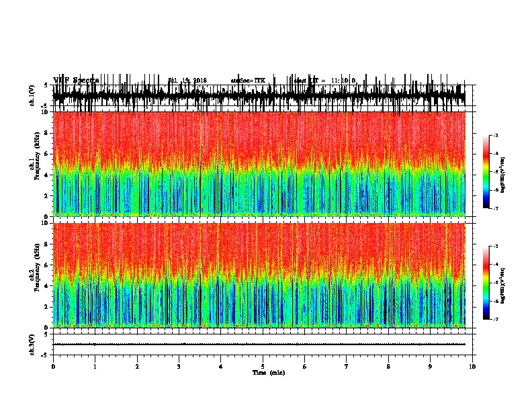This screenshot has width=532, height=411.
Task: Click time axis tick label "6"
Action: pyautogui.click(x=305, y=367)
